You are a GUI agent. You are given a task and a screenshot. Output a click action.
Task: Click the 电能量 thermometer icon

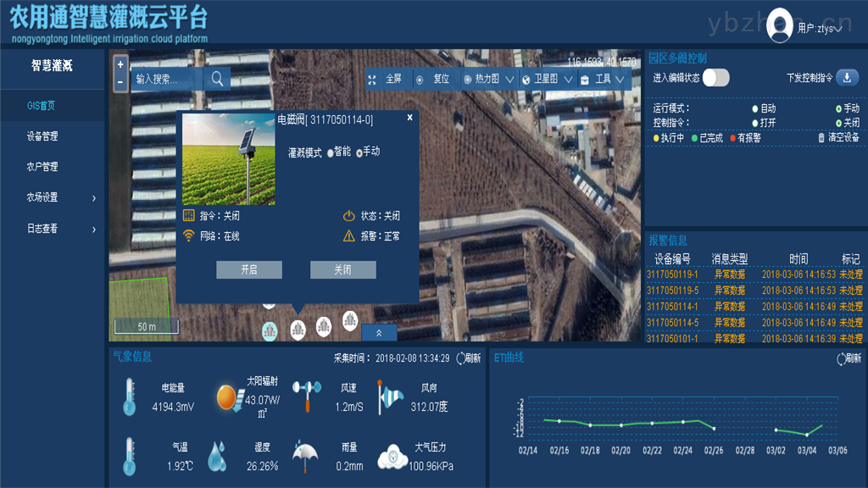click(130, 396)
